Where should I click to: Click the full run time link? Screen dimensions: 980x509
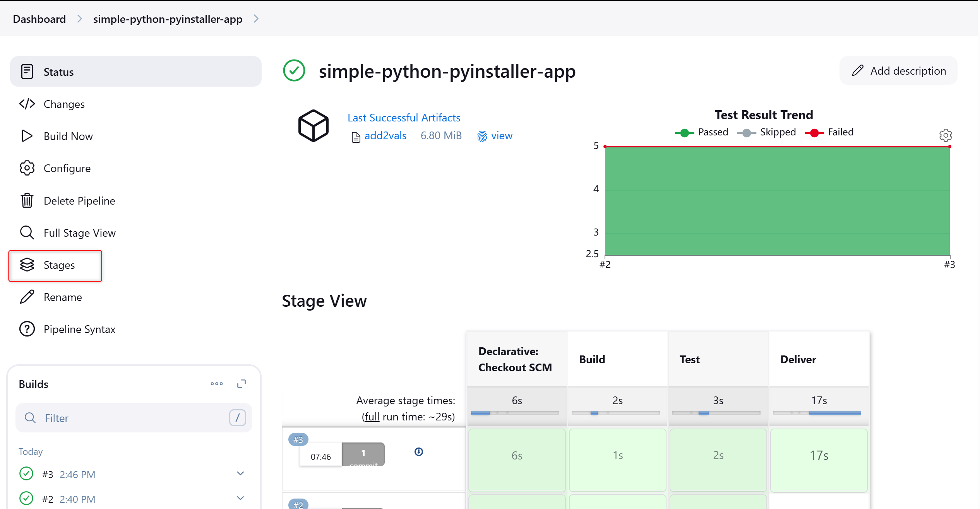click(x=371, y=417)
